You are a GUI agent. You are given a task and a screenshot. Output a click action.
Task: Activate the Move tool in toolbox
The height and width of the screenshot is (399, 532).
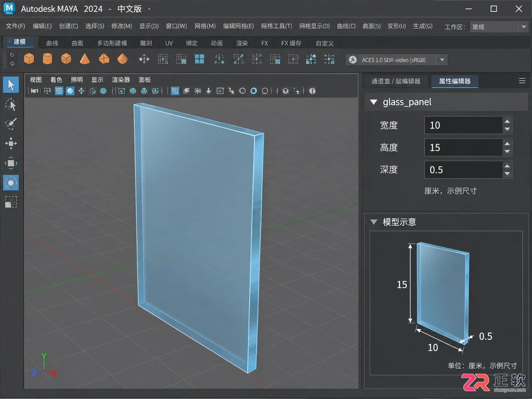pyautogui.click(x=11, y=143)
